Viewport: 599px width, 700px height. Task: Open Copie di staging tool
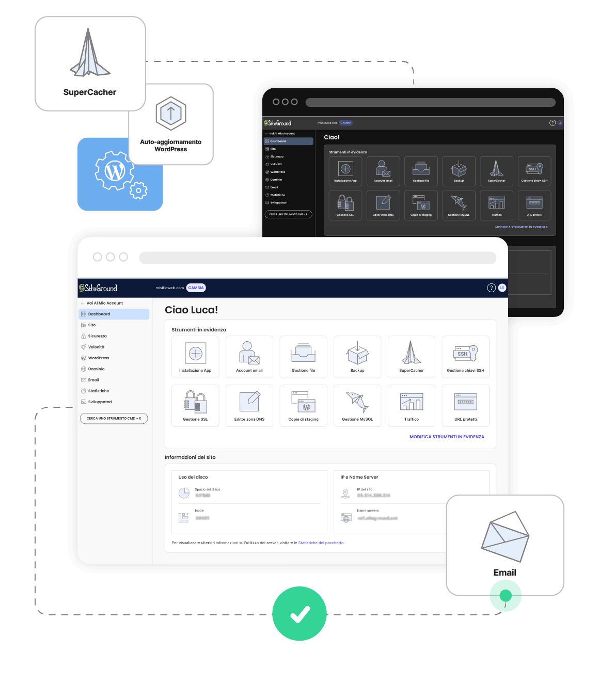303,406
